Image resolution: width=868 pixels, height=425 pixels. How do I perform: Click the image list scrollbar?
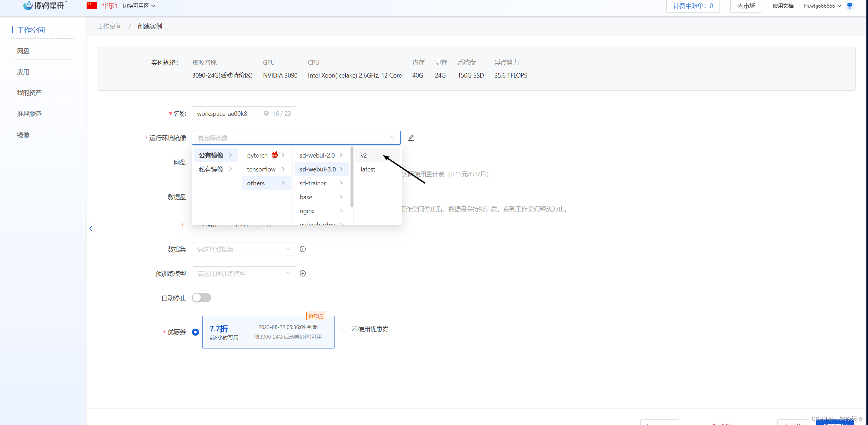pos(352,177)
